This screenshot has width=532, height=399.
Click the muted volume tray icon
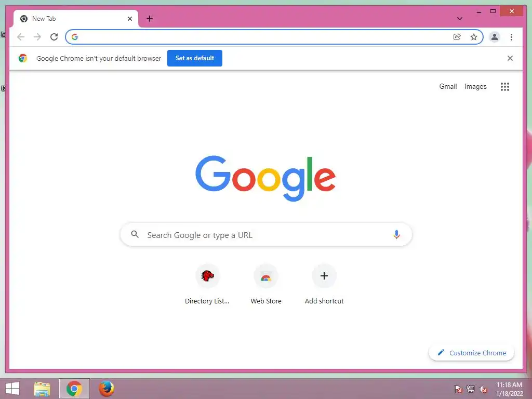pos(483,389)
